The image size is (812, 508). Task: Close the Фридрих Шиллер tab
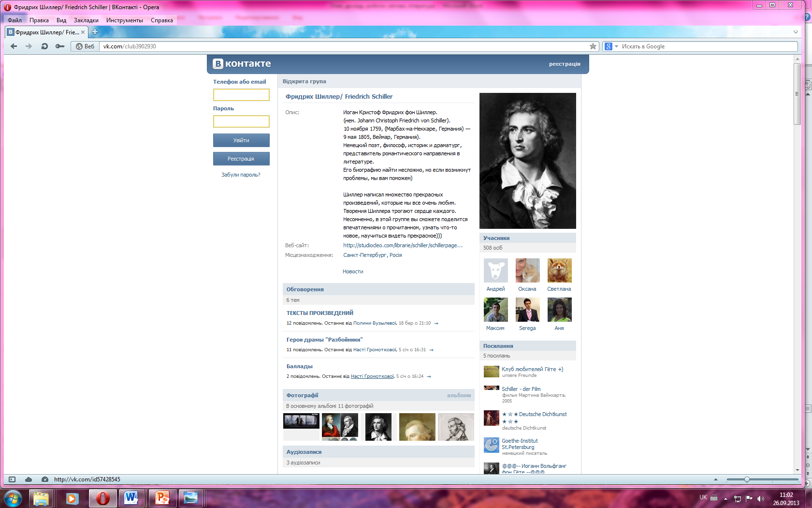coord(83,32)
